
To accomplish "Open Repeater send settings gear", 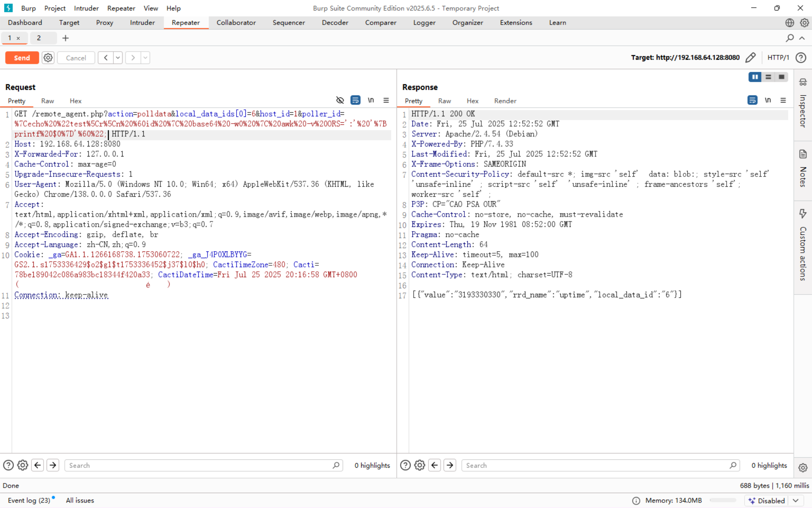I will tap(48, 58).
